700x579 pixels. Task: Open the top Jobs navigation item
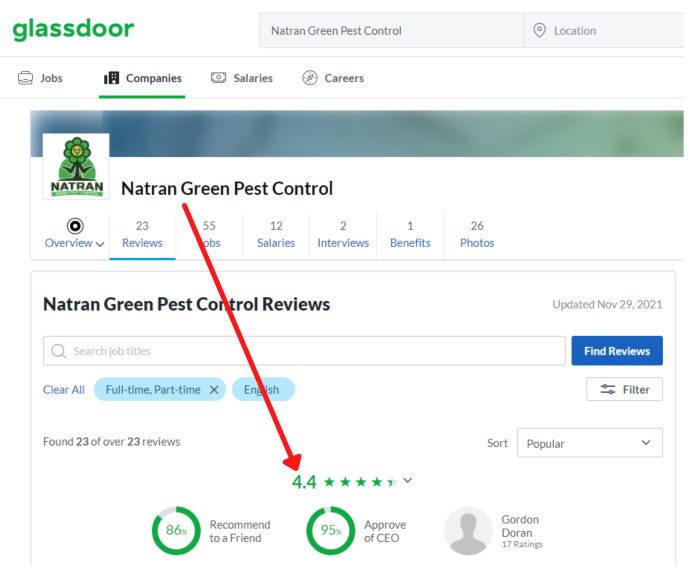coord(41,78)
